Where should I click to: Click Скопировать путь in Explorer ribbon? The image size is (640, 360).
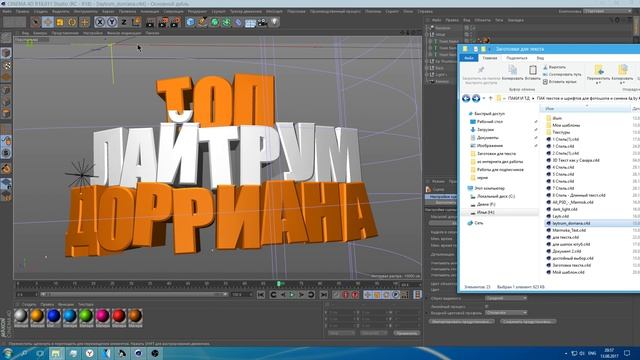[562, 74]
